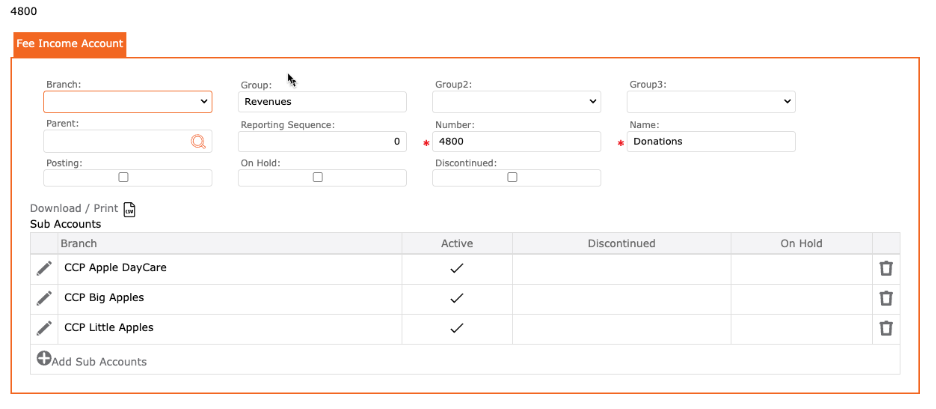The width and height of the screenshot is (936, 409).
Task: Select the Fee Income Account tab
Action: tap(69, 44)
